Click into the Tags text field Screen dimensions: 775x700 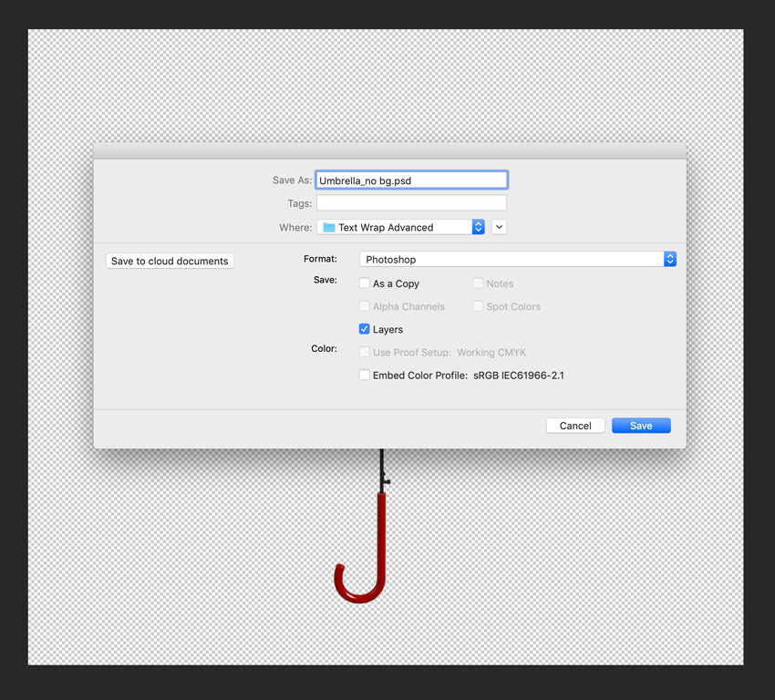tap(411, 203)
